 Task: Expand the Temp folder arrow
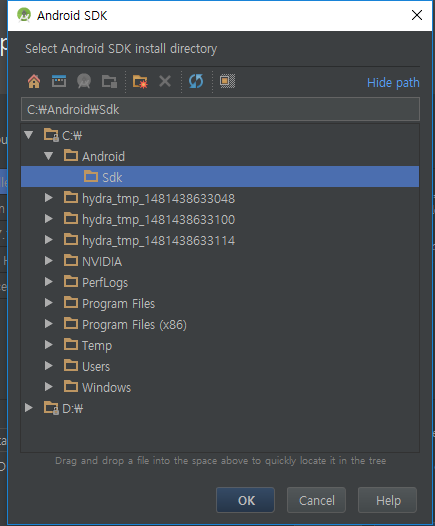49,345
